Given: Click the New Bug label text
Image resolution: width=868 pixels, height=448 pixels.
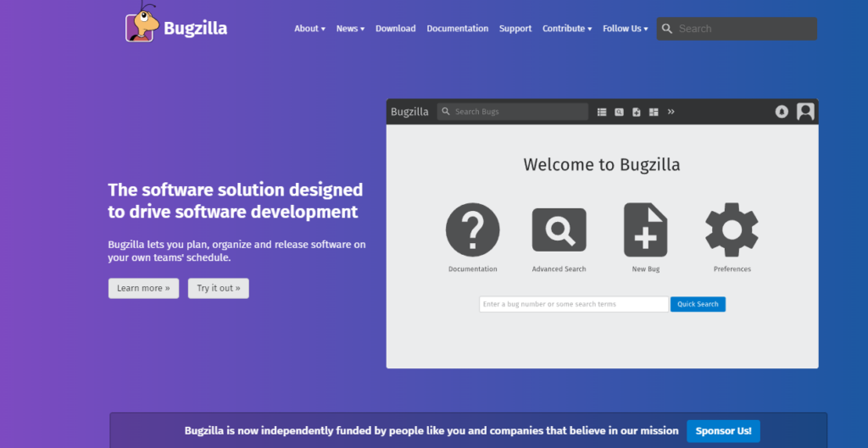Looking at the screenshot, I should pyautogui.click(x=645, y=269).
